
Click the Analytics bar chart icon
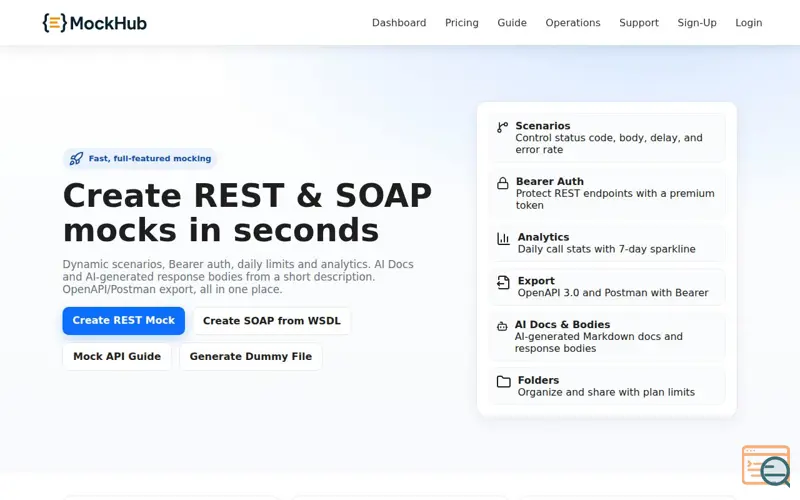point(504,238)
